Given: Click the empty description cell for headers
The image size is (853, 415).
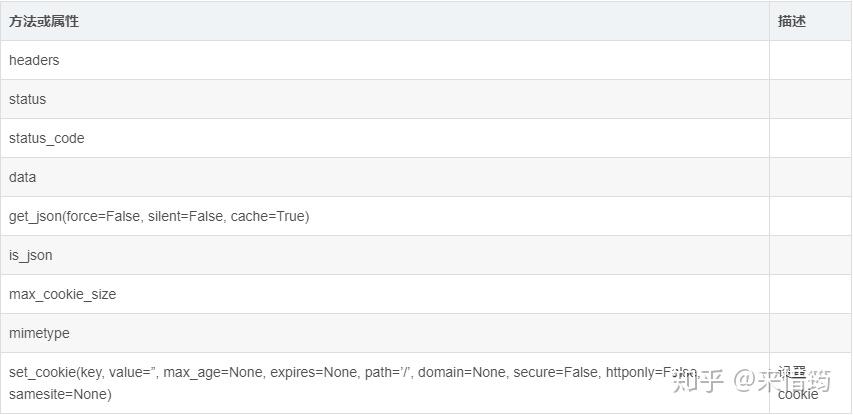Looking at the screenshot, I should tap(810, 60).
